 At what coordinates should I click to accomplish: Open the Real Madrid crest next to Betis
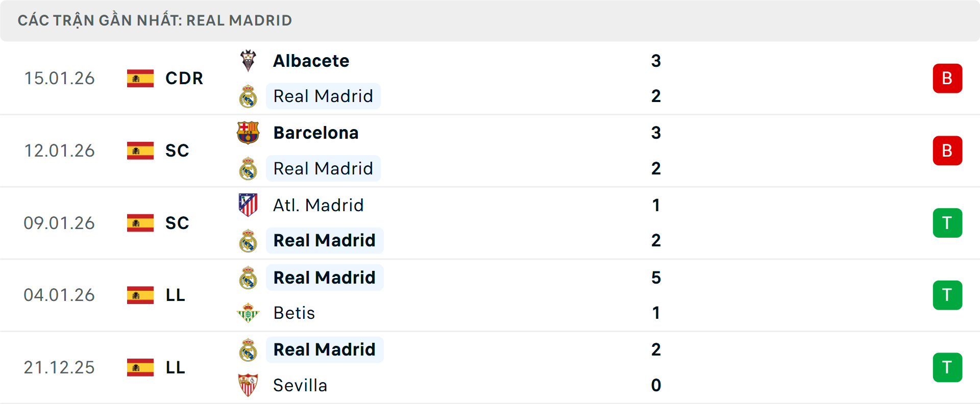(x=249, y=277)
